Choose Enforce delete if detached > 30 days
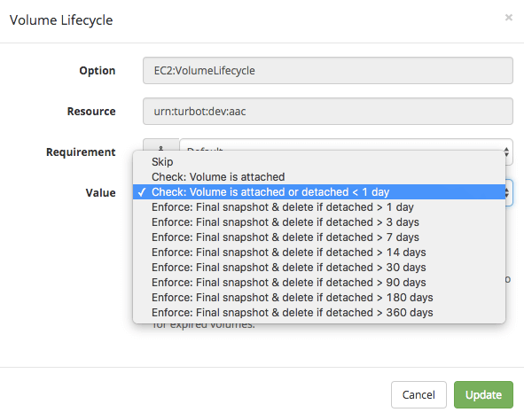524x420 pixels. 319,267
